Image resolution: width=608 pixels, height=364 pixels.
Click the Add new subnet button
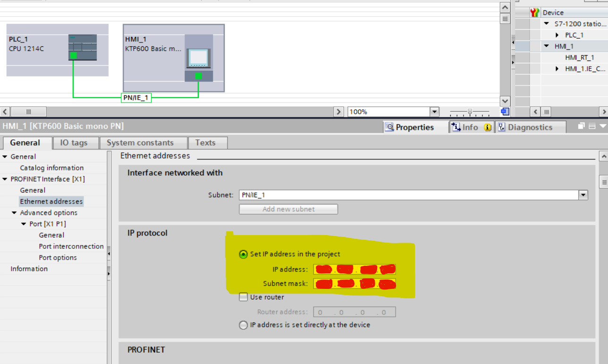click(x=288, y=209)
